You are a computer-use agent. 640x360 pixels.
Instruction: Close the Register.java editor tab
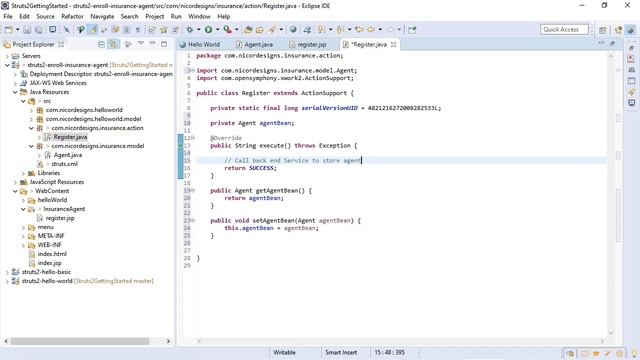[393, 44]
